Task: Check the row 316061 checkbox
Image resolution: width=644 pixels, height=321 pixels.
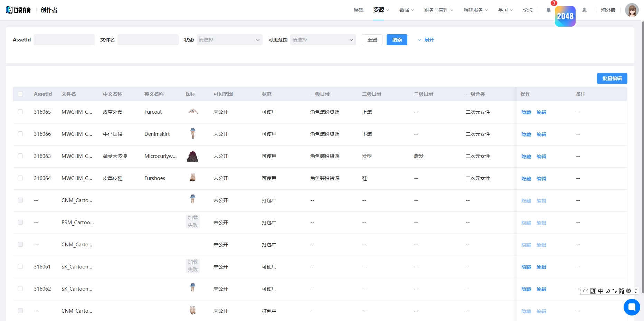Action: coord(20,267)
